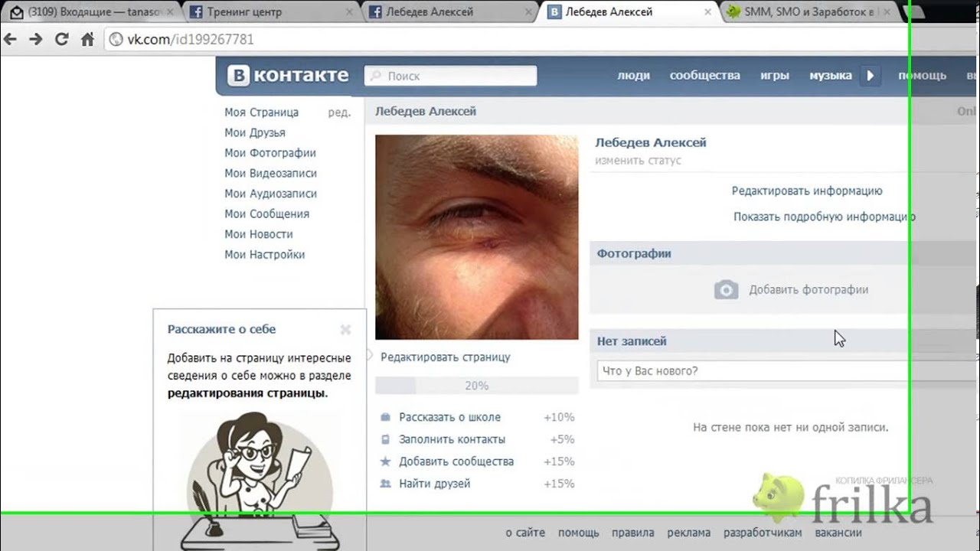Open игры in the header menu
Image resolution: width=980 pixels, height=551 pixels.
[775, 76]
